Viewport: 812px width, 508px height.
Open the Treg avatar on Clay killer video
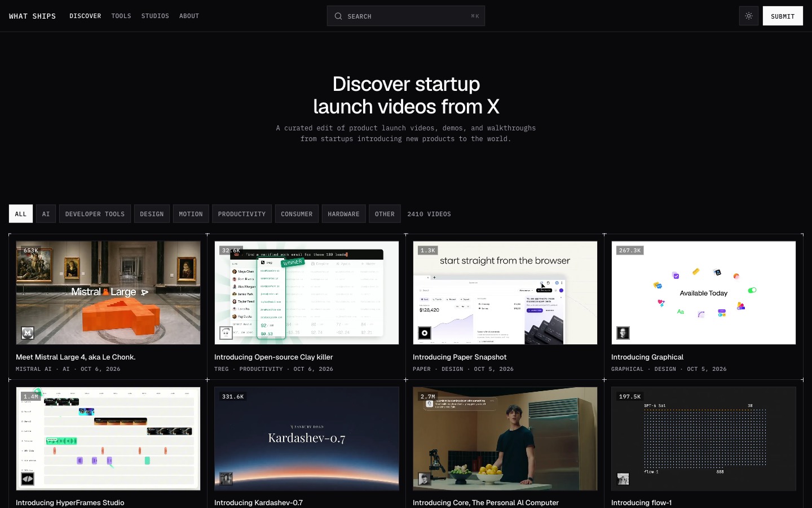tap(226, 333)
